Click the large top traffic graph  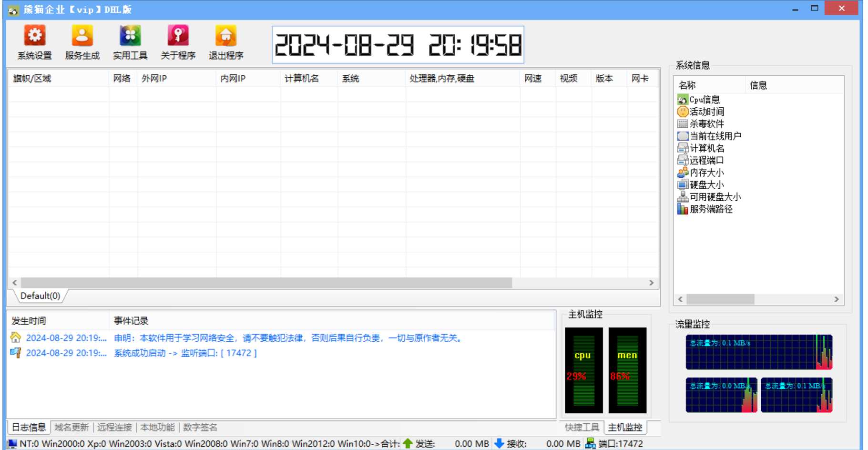(x=759, y=352)
